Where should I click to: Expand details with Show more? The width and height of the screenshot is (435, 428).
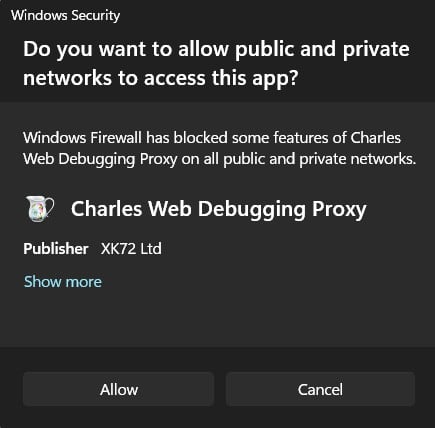click(63, 282)
